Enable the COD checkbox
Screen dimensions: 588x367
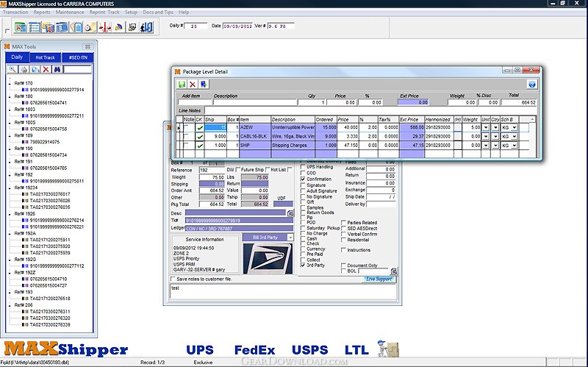pos(303,173)
